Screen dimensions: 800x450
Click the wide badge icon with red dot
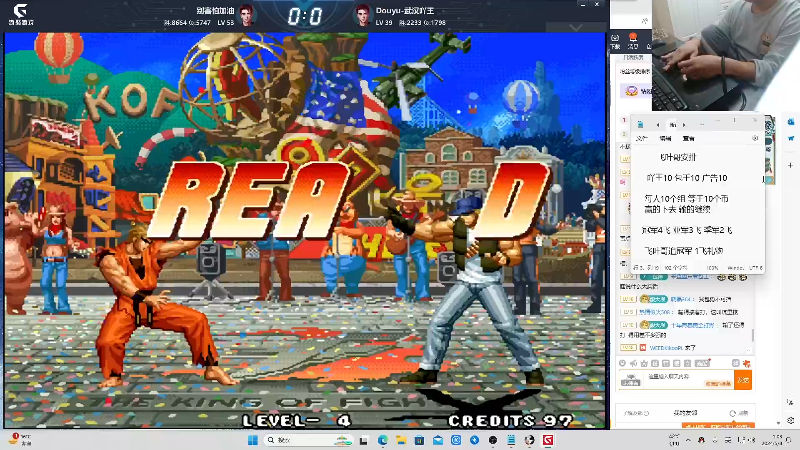point(703,363)
